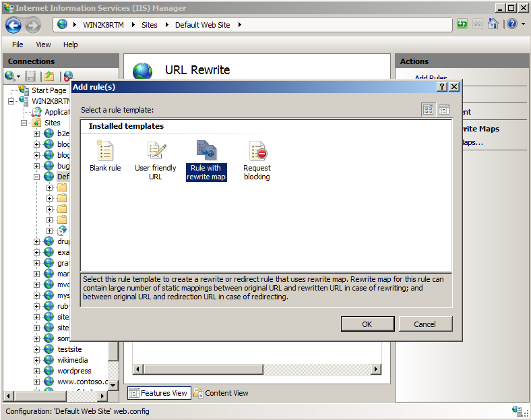Open the arrow after Default Web Site
This screenshot has height=420, width=531.
coord(240,25)
